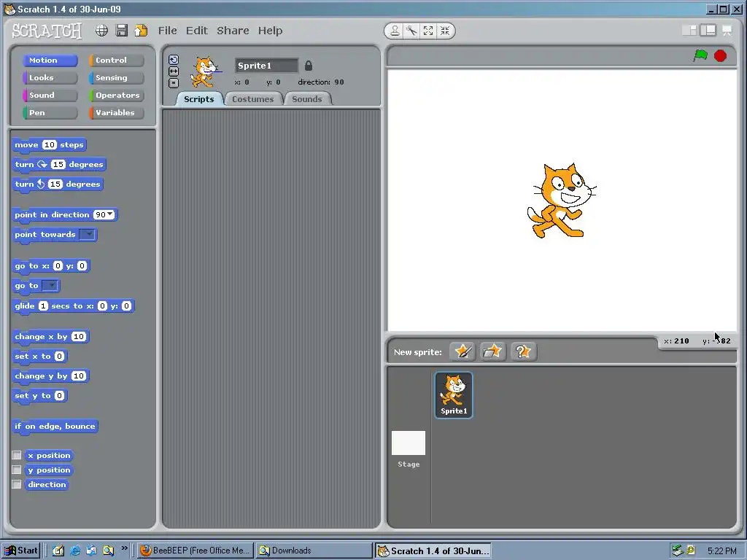Switch to the Sounds tab
Viewport: 747px width, 560px height.
click(x=307, y=99)
